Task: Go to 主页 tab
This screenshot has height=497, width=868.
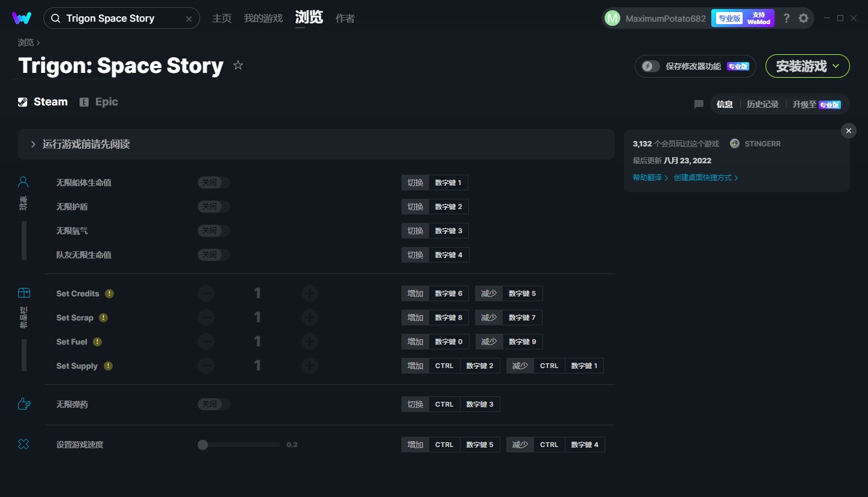Action: click(x=222, y=18)
